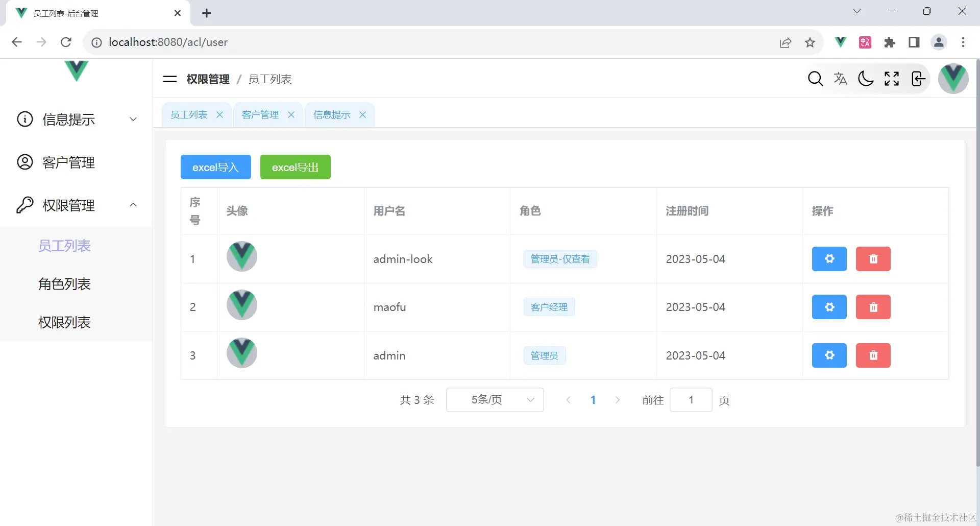Click the 前往 page number input
The width and height of the screenshot is (980, 526).
pos(691,400)
